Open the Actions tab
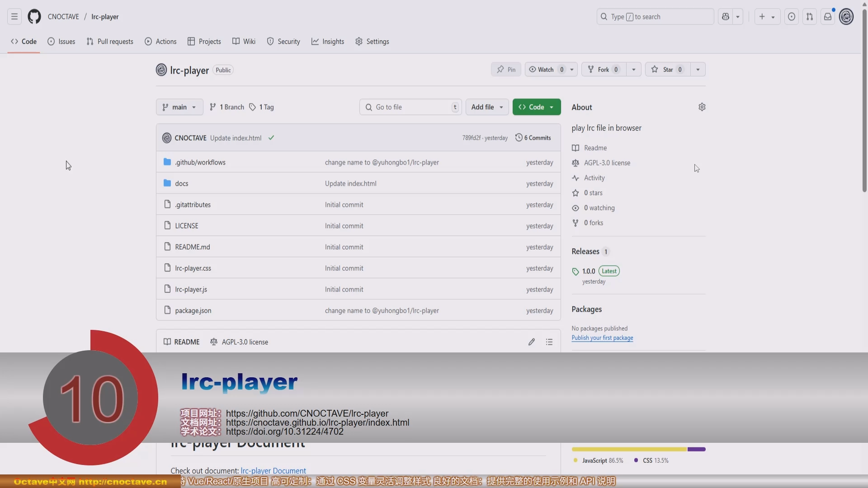This screenshot has width=868, height=488. (x=160, y=42)
